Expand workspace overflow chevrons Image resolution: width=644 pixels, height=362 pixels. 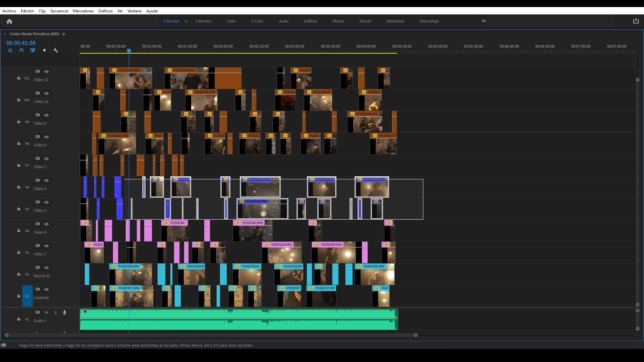point(484,21)
